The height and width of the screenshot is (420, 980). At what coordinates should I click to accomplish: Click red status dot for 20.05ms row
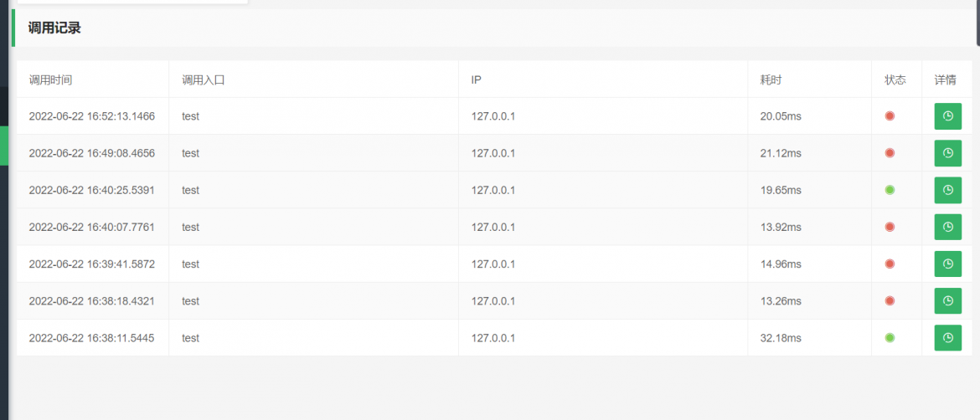coord(890,116)
